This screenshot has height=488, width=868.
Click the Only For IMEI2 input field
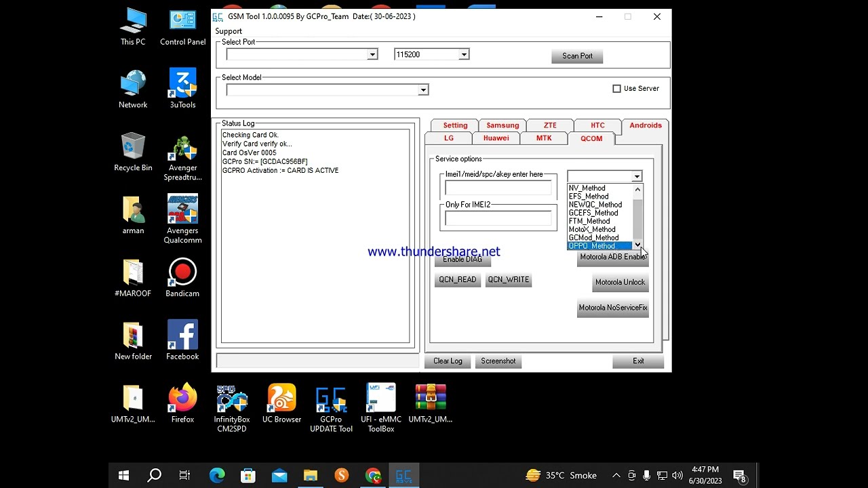pyautogui.click(x=498, y=218)
